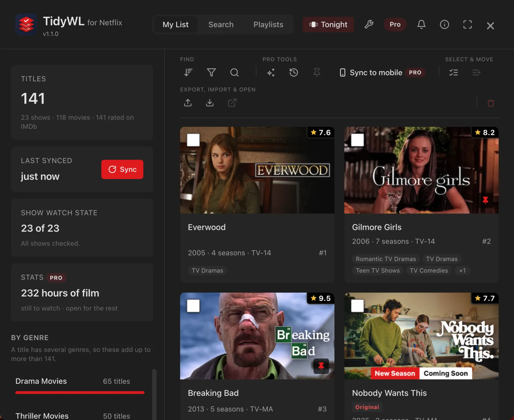Click Sync to mobile
This screenshot has height=420, width=514.
click(382, 73)
